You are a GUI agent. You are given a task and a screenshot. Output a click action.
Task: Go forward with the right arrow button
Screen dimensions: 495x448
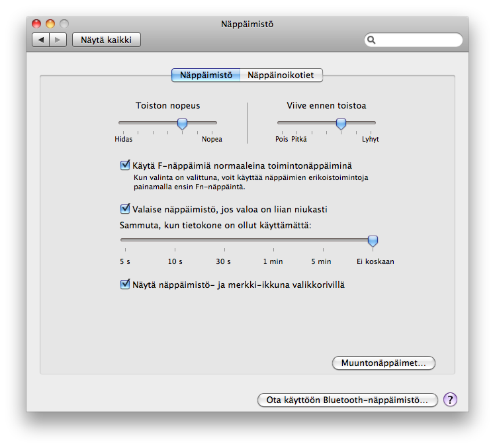click(x=58, y=40)
